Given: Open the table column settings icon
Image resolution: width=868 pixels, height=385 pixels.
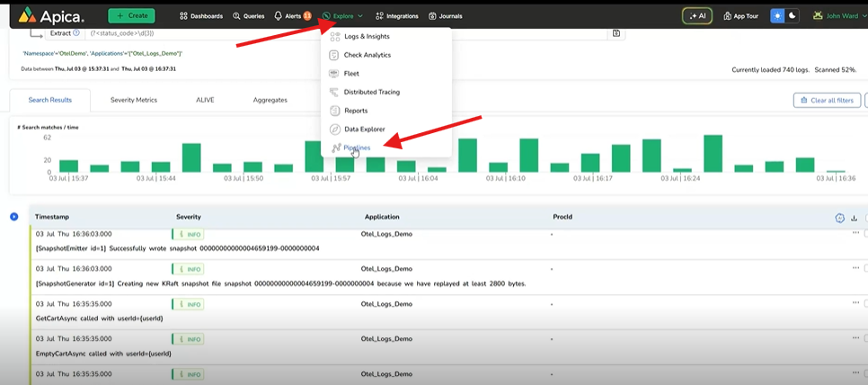Looking at the screenshot, I should click(x=839, y=218).
